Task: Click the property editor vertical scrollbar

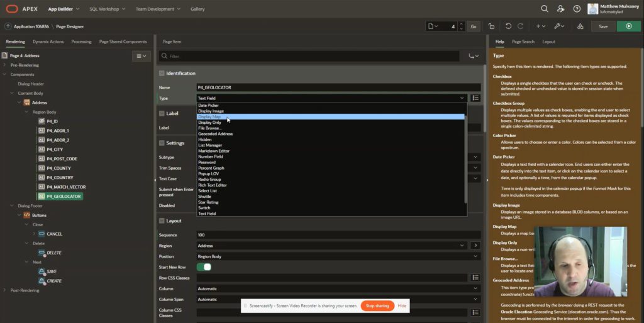Action: 484,99
